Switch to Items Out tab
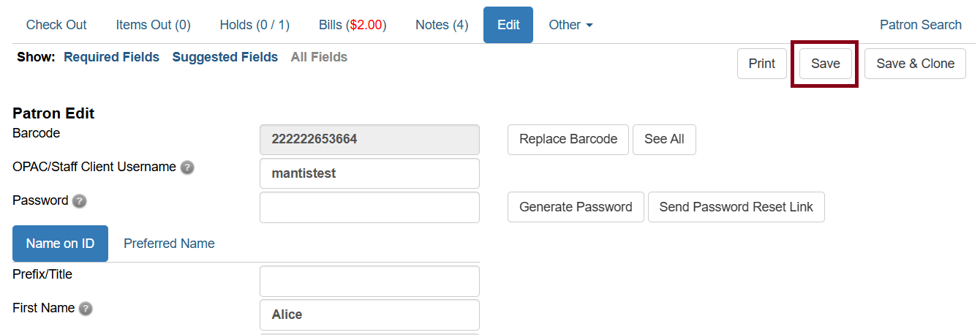The height and width of the screenshot is (335, 980). coord(153,25)
